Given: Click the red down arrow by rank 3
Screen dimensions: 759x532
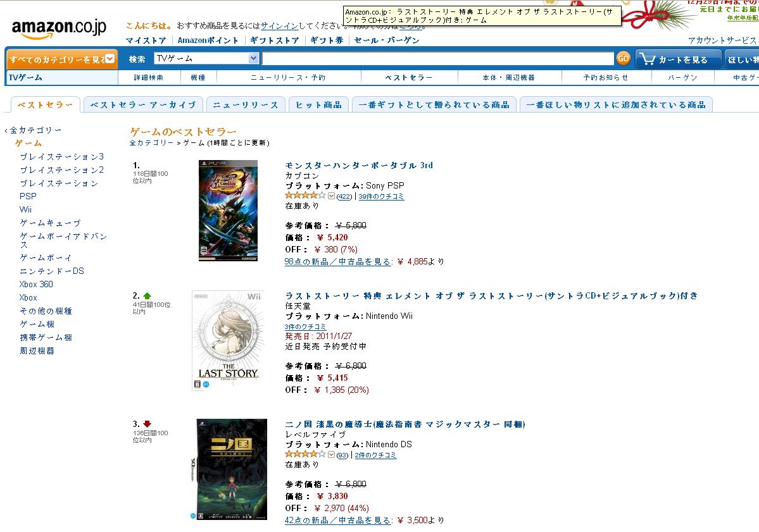Looking at the screenshot, I should pos(147,424).
